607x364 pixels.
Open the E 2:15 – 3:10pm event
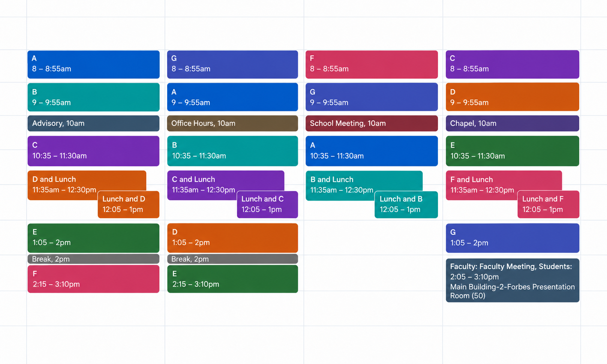point(232,279)
